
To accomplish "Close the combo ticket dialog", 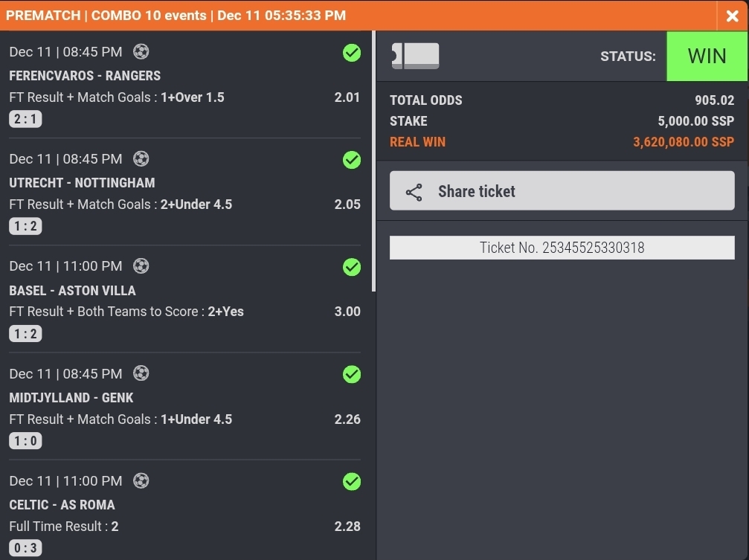I will point(732,16).
